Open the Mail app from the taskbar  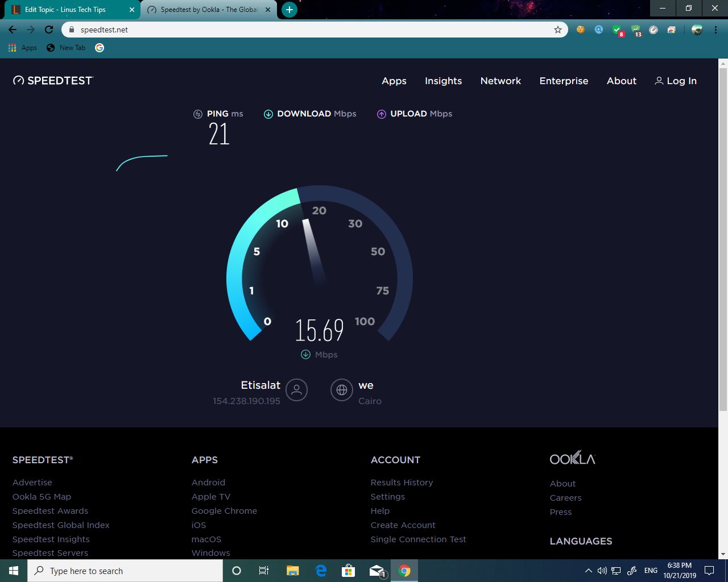(x=376, y=570)
